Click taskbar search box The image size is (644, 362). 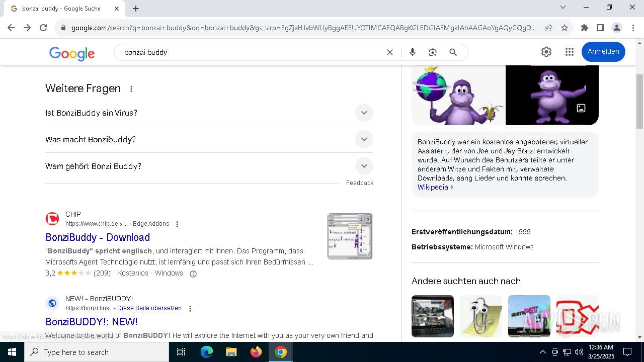point(97,352)
